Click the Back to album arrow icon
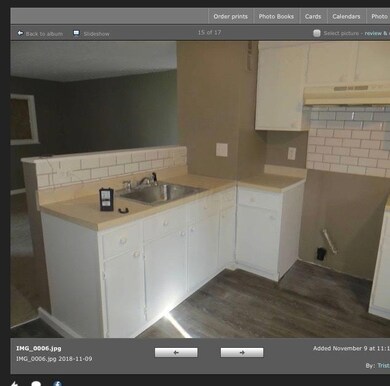Screen dimensions: 390x386 coord(20,33)
